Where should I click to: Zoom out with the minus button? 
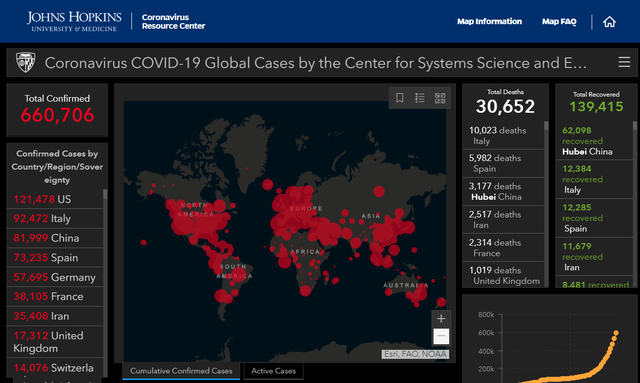click(x=441, y=336)
